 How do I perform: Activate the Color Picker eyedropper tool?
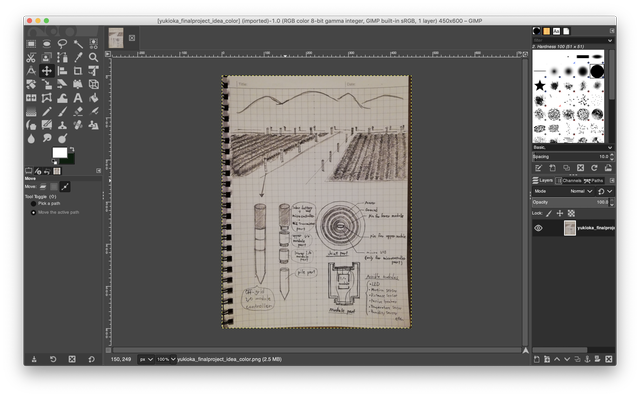(x=78, y=58)
